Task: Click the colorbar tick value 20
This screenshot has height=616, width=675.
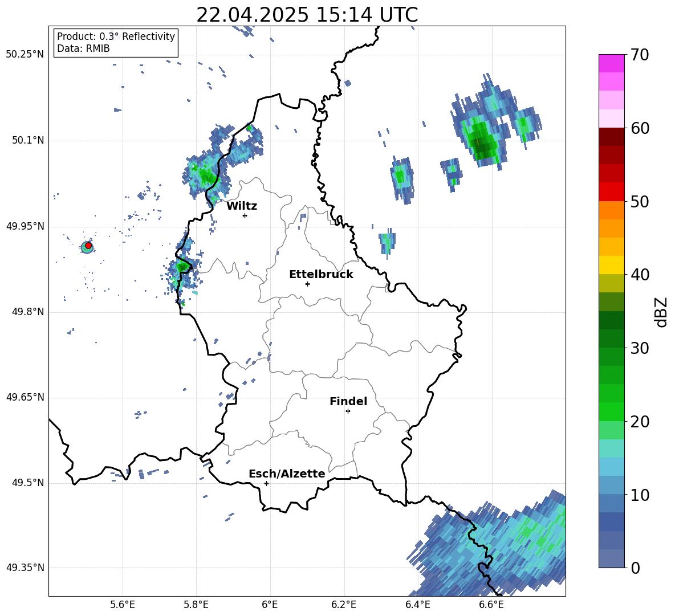Action: [640, 421]
